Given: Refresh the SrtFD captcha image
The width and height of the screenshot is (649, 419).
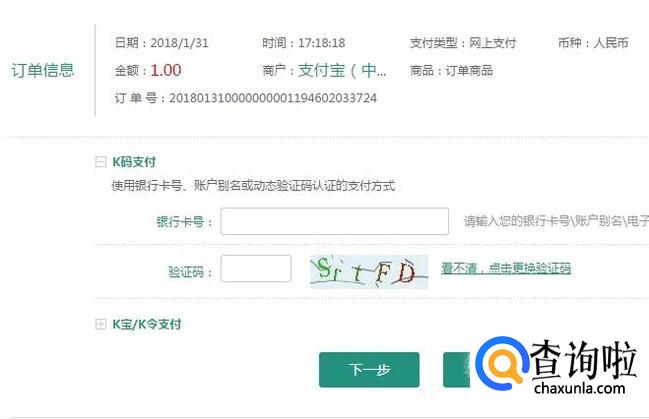Looking at the screenshot, I should point(369,271).
